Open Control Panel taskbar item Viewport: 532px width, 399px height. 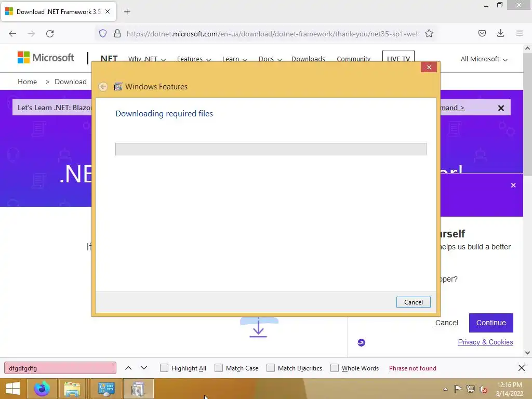pyautogui.click(x=106, y=389)
